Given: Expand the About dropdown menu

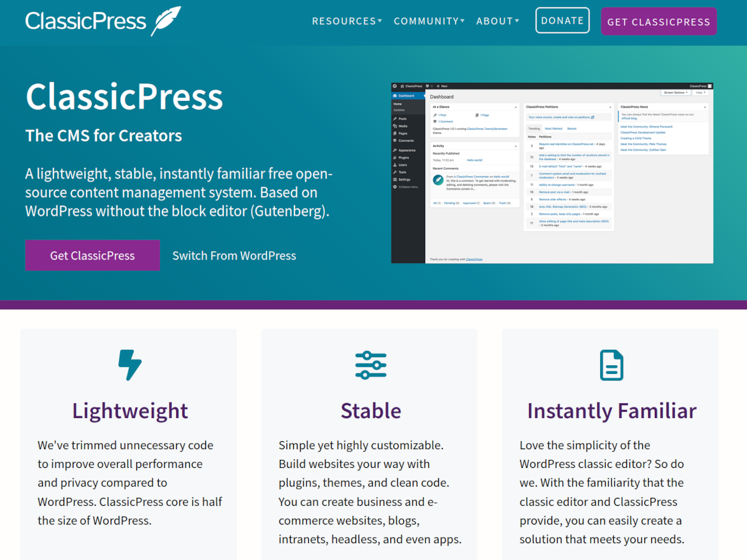Looking at the screenshot, I should coord(497,21).
